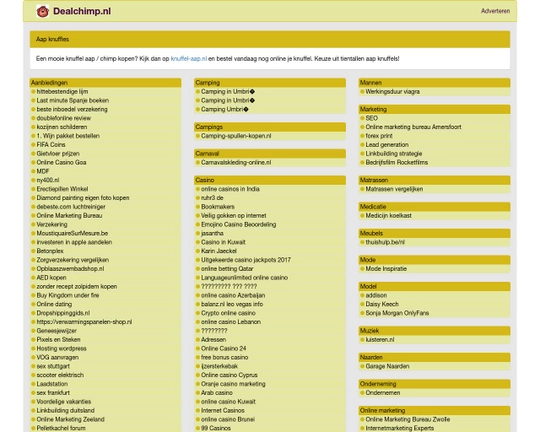Open Hosting wordpress link
The width and height of the screenshot is (540, 432).
tap(61, 349)
